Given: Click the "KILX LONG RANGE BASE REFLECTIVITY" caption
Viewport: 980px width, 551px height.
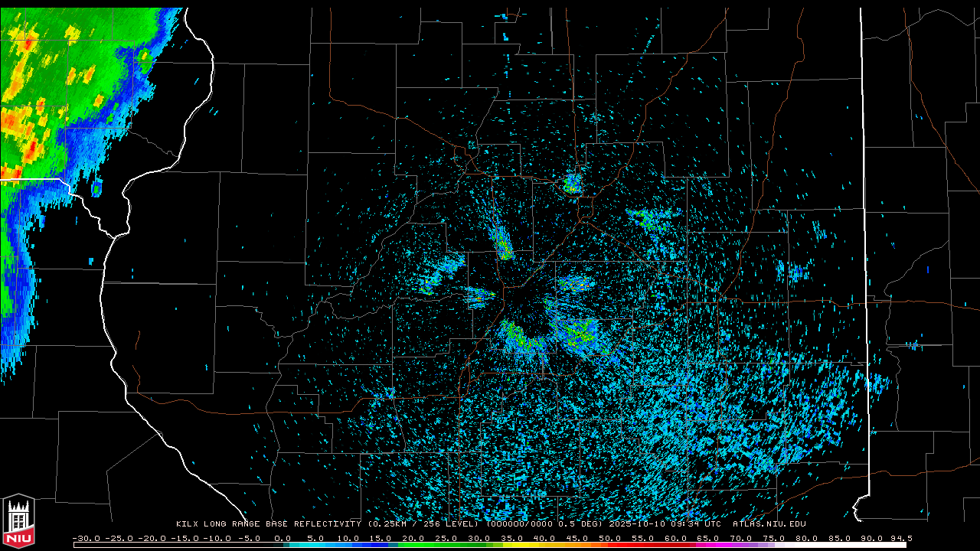Looking at the screenshot, I should tap(268, 524).
